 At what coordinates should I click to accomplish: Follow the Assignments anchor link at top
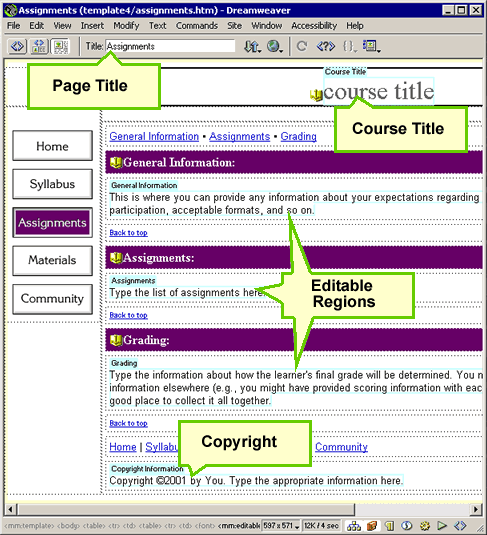(240, 136)
